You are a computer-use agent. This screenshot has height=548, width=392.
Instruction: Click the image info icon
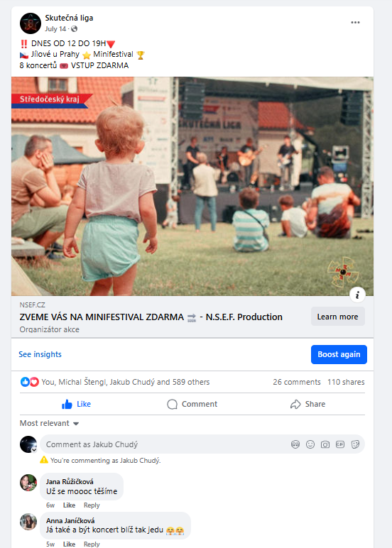[x=357, y=295]
